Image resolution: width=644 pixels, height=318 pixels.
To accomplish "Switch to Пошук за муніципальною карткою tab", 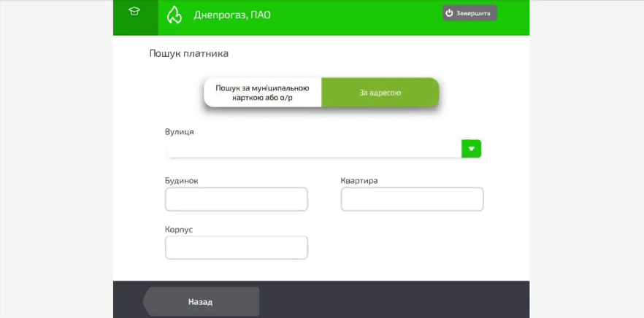I will point(263,93).
